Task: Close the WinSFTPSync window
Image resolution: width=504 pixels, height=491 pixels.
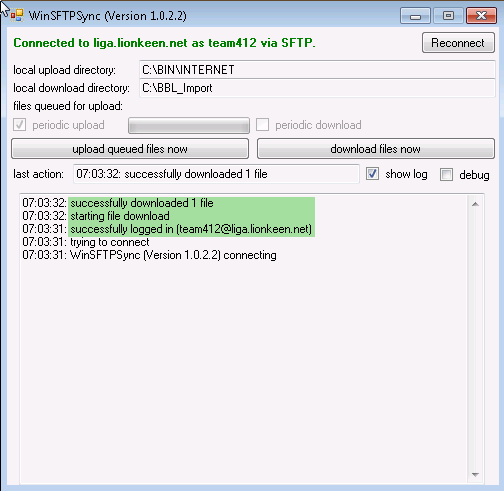Action: point(481,16)
